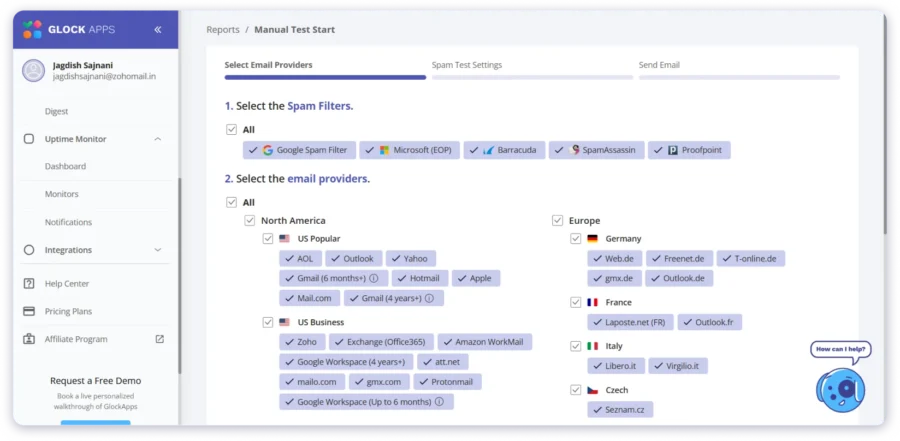900x441 pixels.
Task: Click the Italian flag icon
Action: [592, 346]
